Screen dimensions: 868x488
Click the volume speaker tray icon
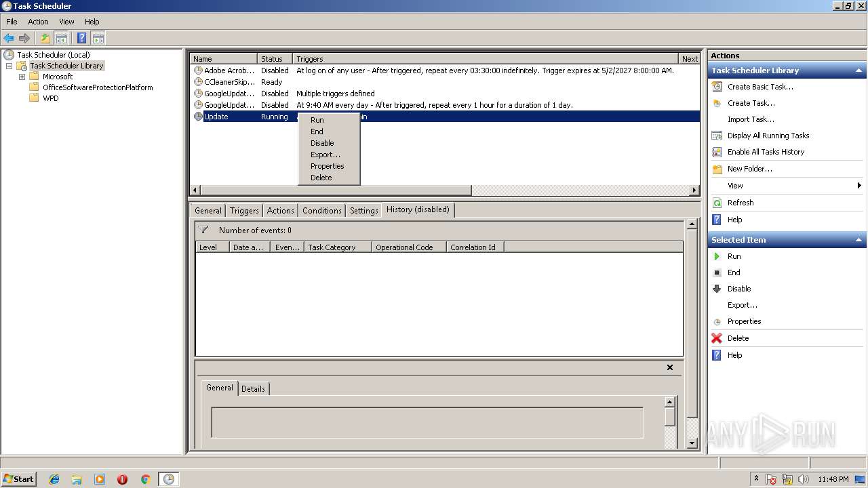click(x=804, y=479)
